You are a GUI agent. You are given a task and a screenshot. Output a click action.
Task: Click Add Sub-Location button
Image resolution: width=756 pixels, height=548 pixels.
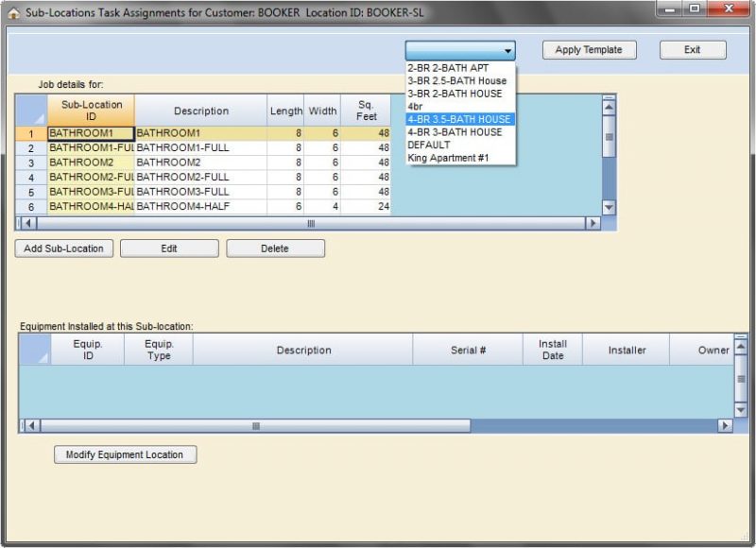[63, 248]
